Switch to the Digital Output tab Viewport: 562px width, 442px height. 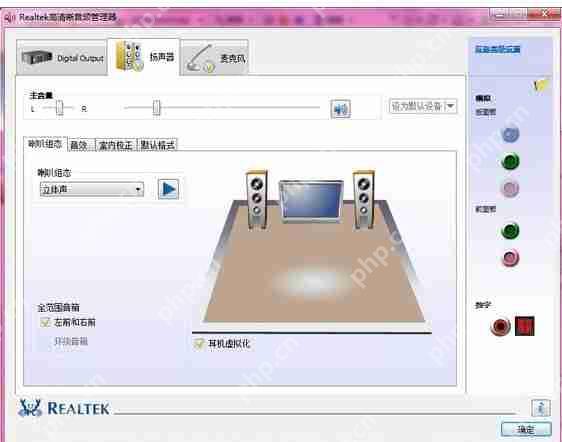pyautogui.click(x=62, y=57)
